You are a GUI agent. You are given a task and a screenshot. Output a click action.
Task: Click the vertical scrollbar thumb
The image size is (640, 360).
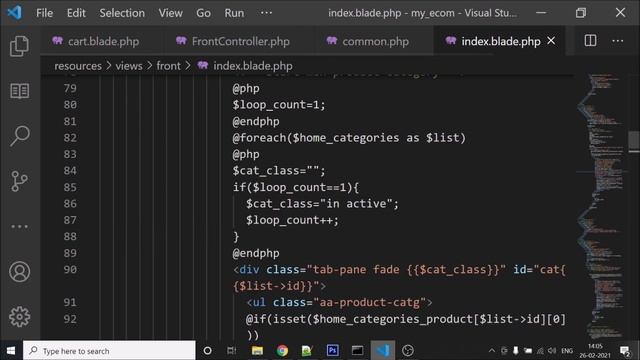pos(634,140)
